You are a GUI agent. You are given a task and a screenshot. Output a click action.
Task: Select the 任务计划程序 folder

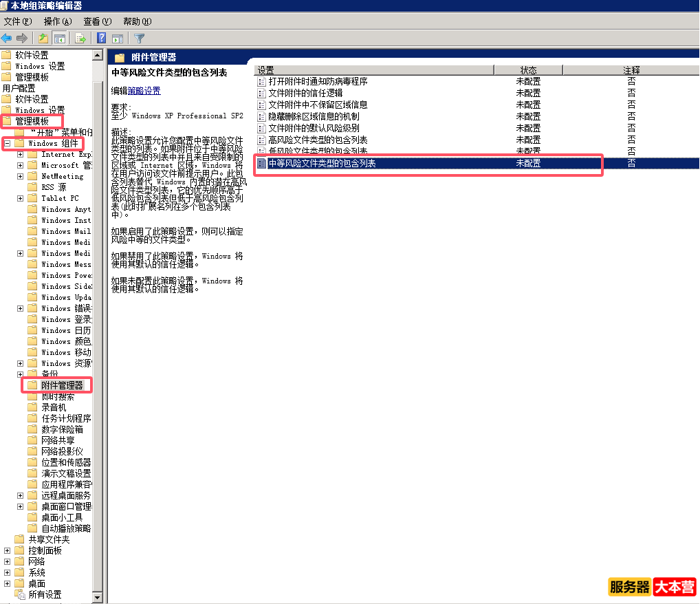(x=66, y=418)
